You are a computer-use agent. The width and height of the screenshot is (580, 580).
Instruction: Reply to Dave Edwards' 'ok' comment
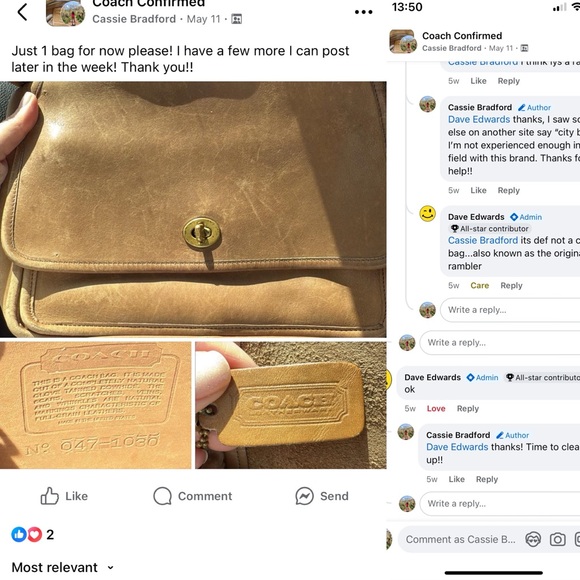coord(468,408)
